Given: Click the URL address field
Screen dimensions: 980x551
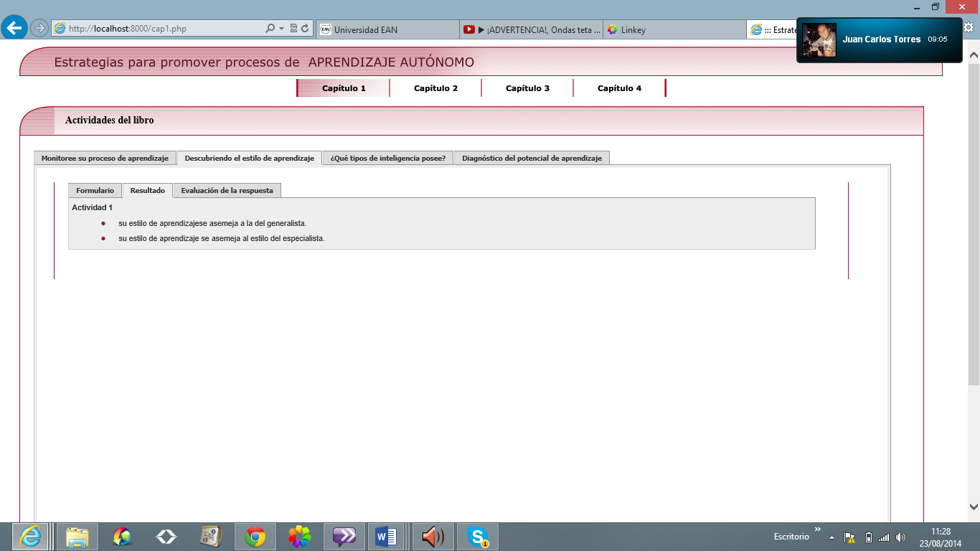Looking at the screenshot, I should (165, 29).
